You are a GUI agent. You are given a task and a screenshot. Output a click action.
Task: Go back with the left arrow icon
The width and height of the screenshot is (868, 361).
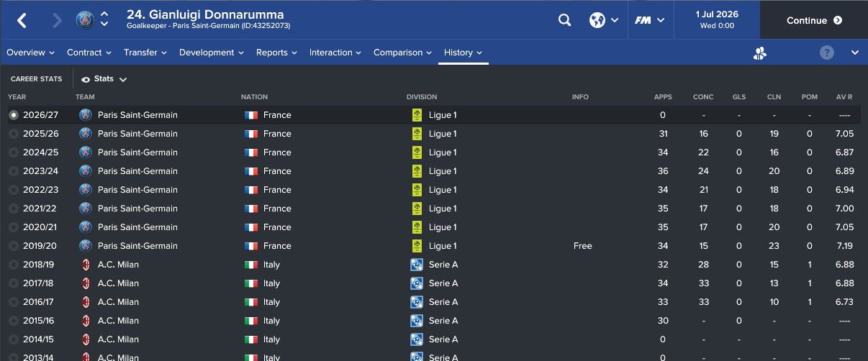[x=22, y=20]
